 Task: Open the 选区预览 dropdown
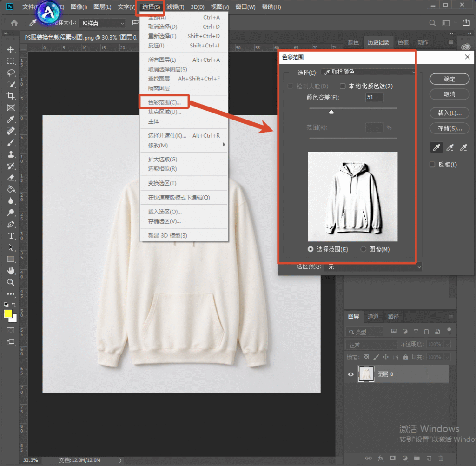373,267
